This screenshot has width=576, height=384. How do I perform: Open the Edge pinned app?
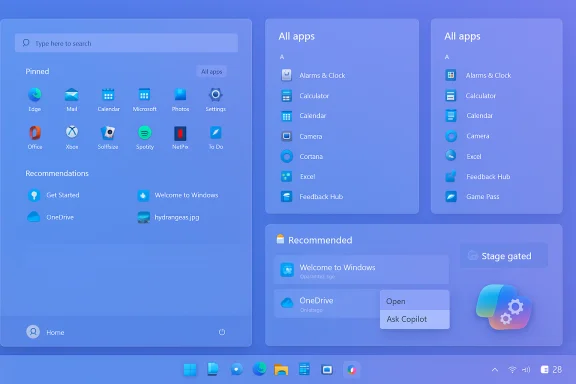pos(35,99)
